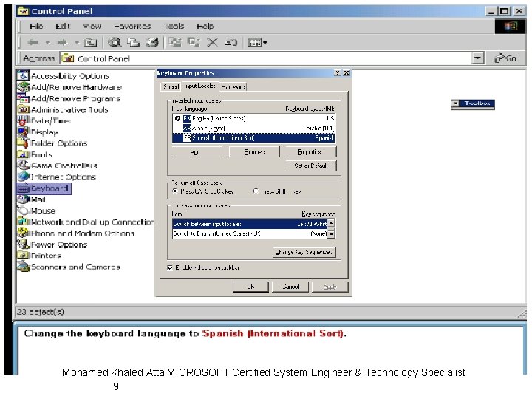Toggle Enable indicator on taskbar checkbox
The height and width of the screenshot is (399, 532).
[170, 267]
